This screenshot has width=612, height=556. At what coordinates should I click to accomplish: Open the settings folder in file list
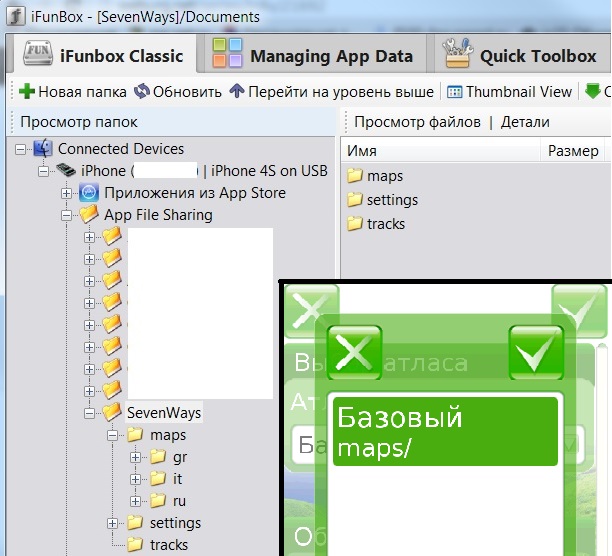(x=391, y=200)
